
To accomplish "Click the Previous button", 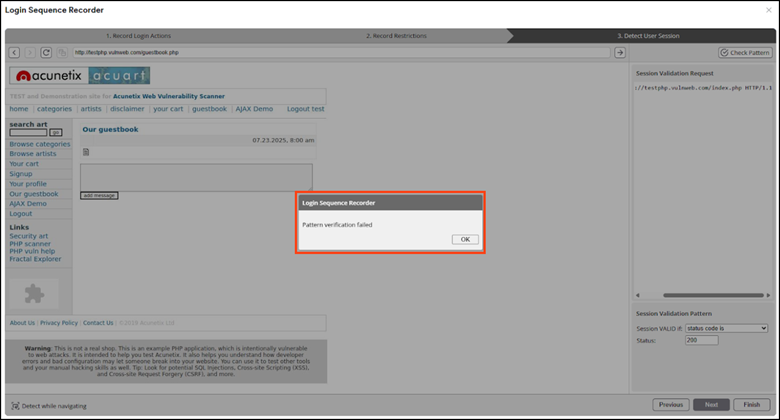I will pyautogui.click(x=670, y=405).
